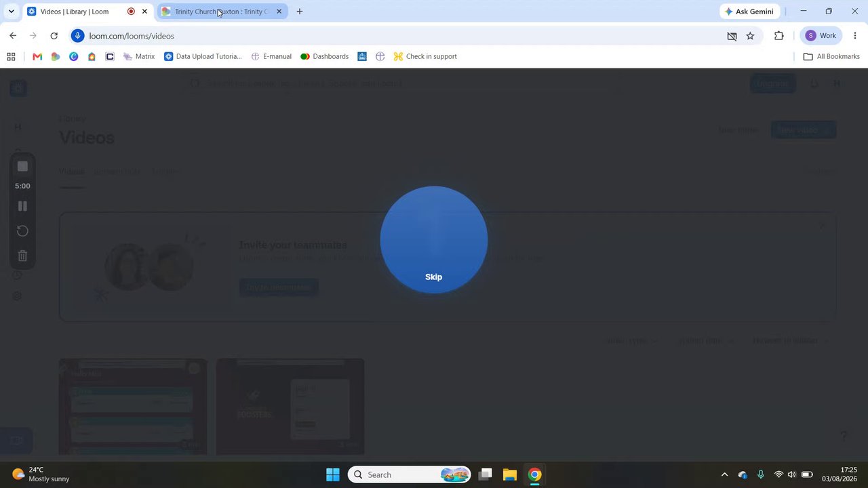The width and height of the screenshot is (868, 488).
Task: Click the blocked camera icon in the address bar
Action: [x=732, y=36]
